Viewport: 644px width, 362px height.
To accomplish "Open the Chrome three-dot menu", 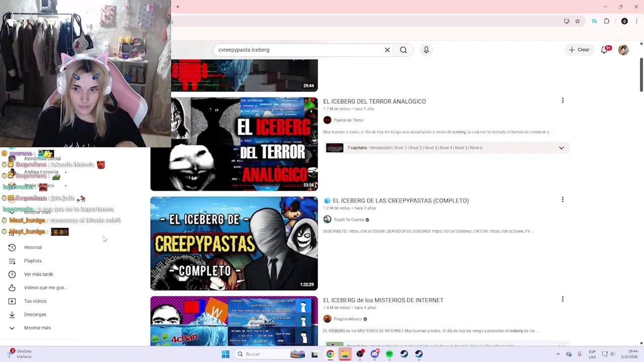I will (637, 21).
